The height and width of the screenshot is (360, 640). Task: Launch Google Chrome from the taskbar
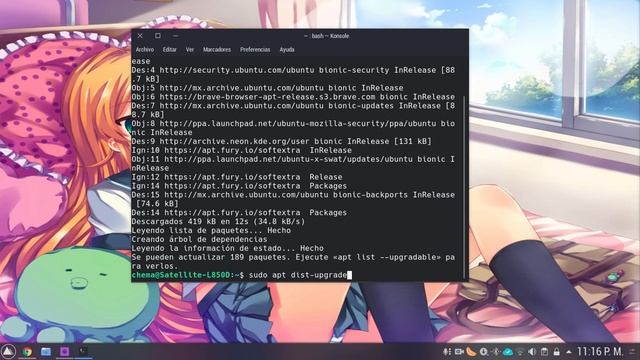coord(27,351)
